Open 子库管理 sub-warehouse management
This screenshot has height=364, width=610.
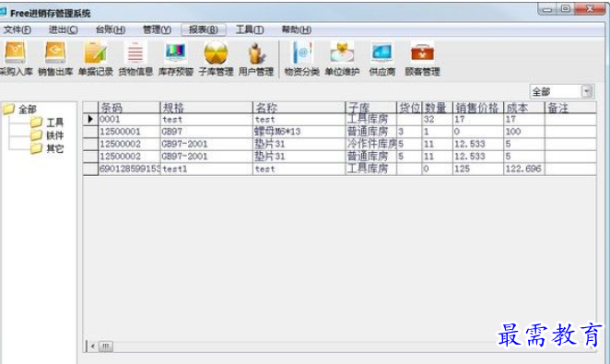[216, 59]
